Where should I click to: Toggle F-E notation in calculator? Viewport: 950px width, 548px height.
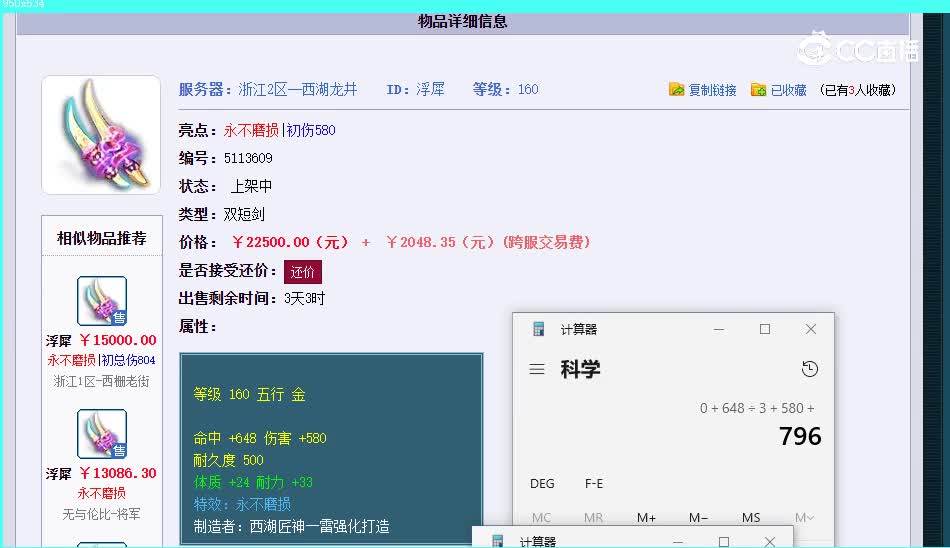(594, 484)
